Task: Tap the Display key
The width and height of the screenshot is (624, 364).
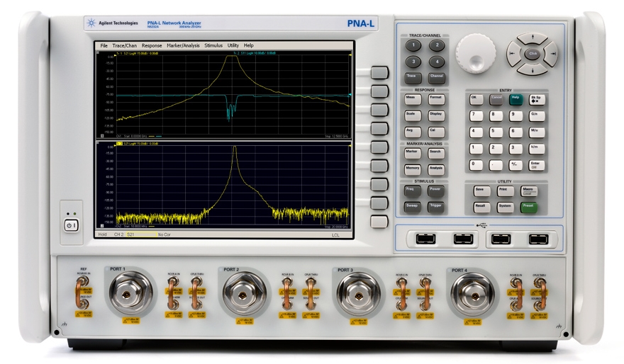Action: pos(436,115)
